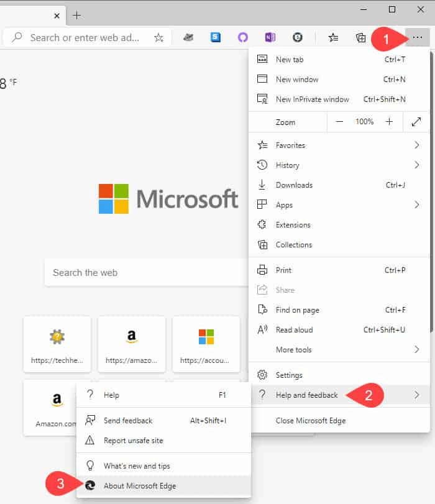Choose Print in the menu
Screen dimensions: 435x504
[339, 270]
